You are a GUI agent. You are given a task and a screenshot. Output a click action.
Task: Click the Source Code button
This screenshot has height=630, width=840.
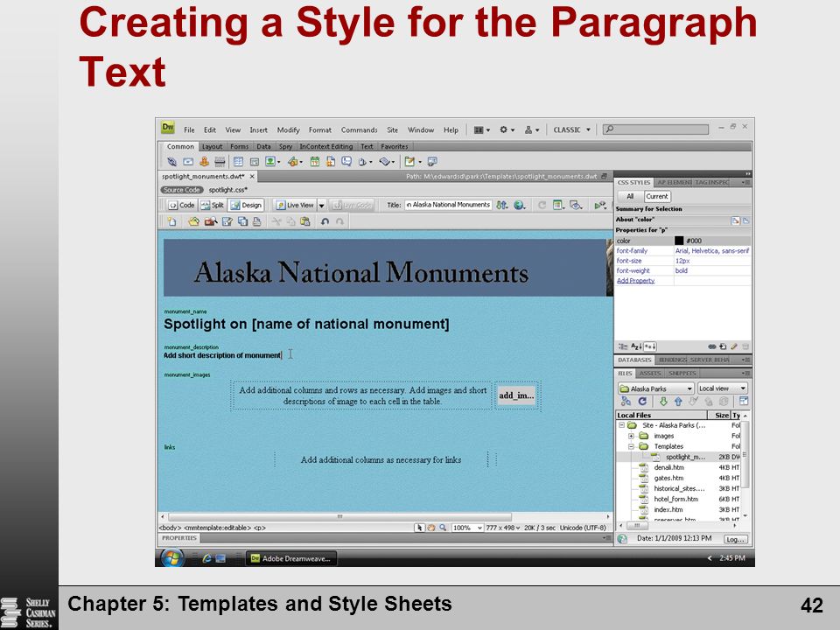(x=182, y=190)
